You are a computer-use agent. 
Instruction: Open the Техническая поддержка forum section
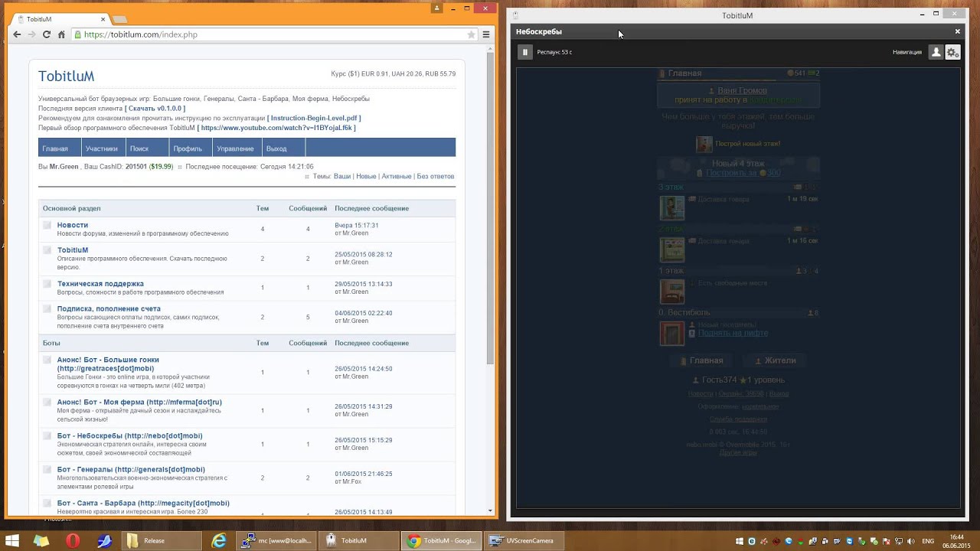(x=100, y=284)
